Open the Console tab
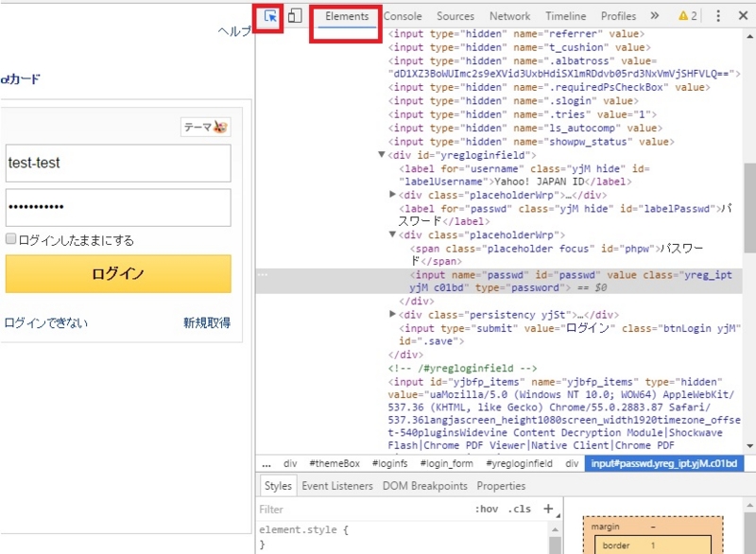The image size is (756, 554). pyautogui.click(x=403, y=16)
